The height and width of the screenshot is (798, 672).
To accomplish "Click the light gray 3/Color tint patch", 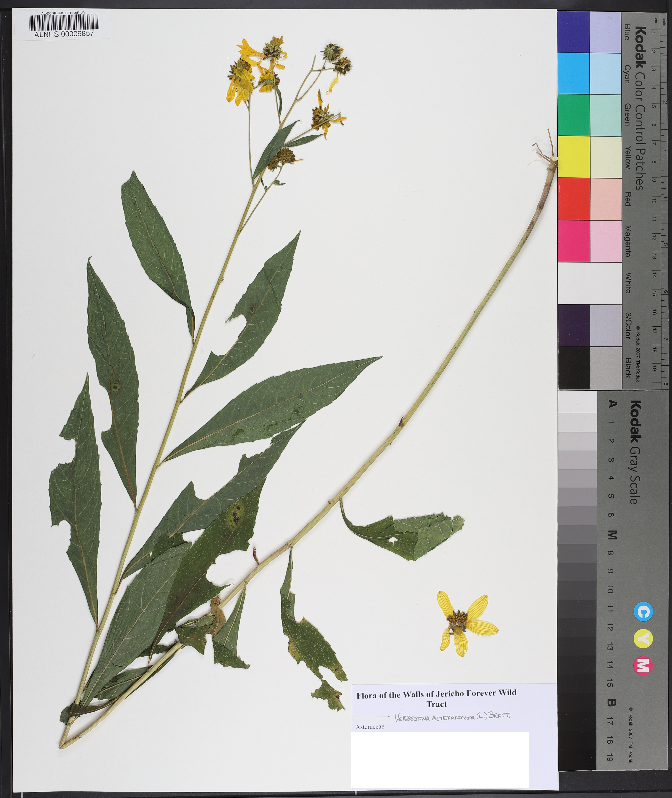I will pyautogui.click(x=605, y=325).
